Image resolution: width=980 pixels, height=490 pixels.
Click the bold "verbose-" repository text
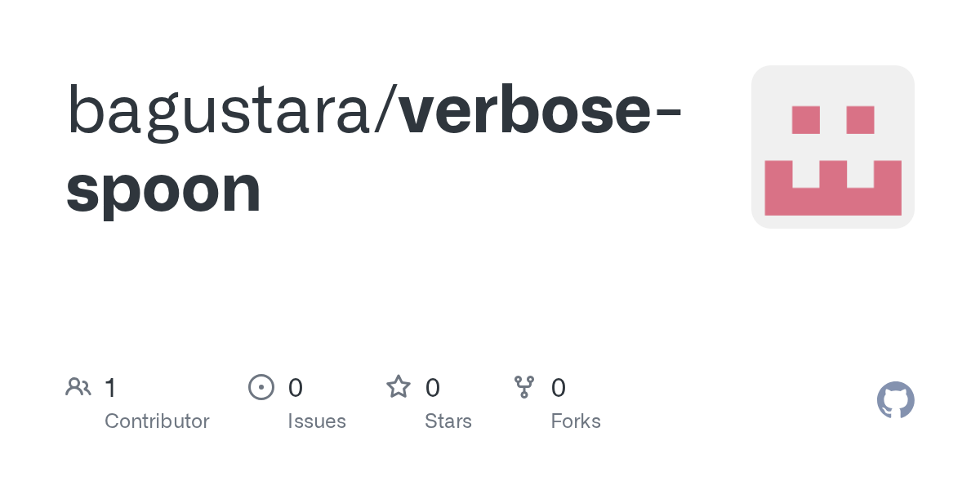click(x=539, y=110)
